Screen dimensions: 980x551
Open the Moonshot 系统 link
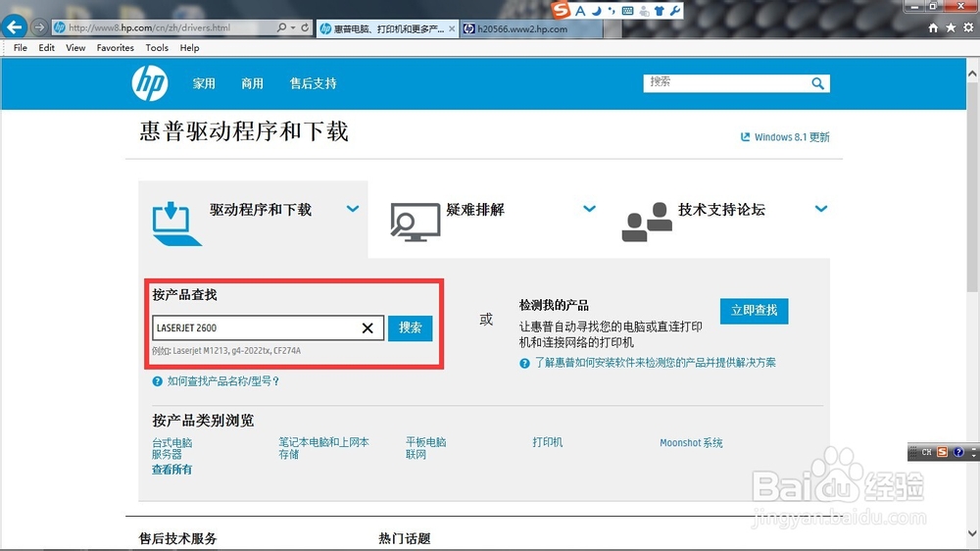click(x=691, y=443)
